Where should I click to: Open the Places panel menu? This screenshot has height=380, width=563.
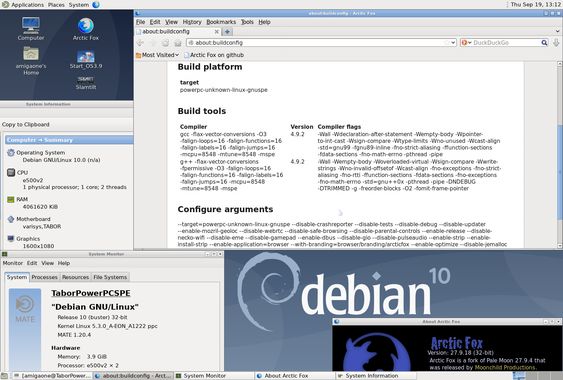click(56, 5)
